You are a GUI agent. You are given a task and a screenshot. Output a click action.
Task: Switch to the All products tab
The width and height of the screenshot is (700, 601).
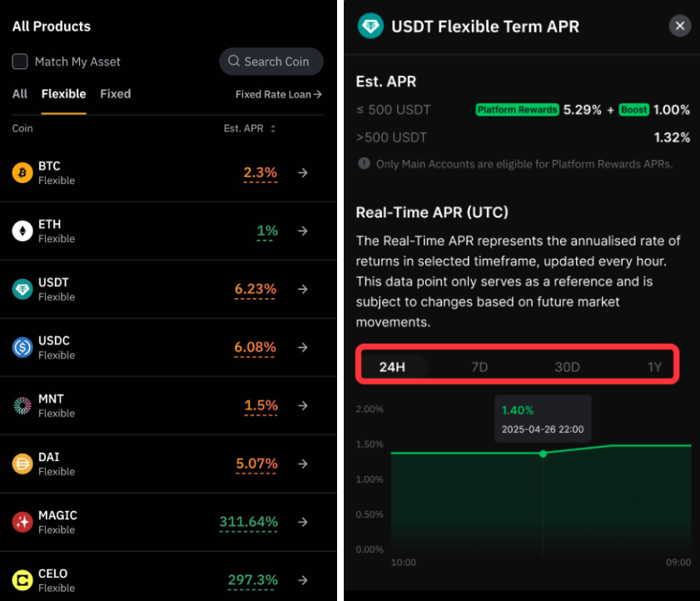(20, 94)
